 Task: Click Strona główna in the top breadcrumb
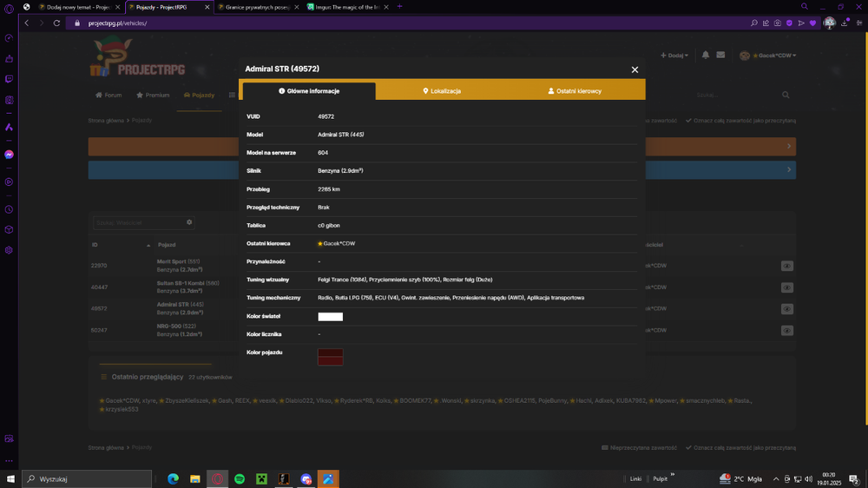point(106,120)
